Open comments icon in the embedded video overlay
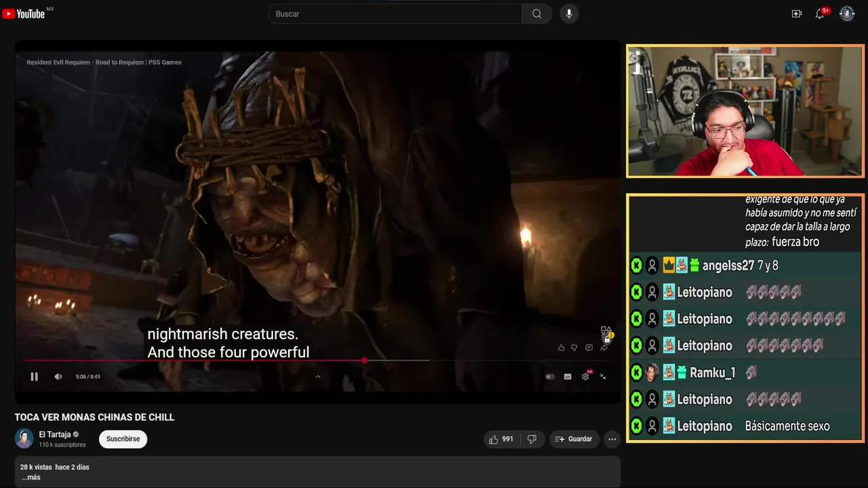Viewport: 868px width, 488px height. (589, 348)
